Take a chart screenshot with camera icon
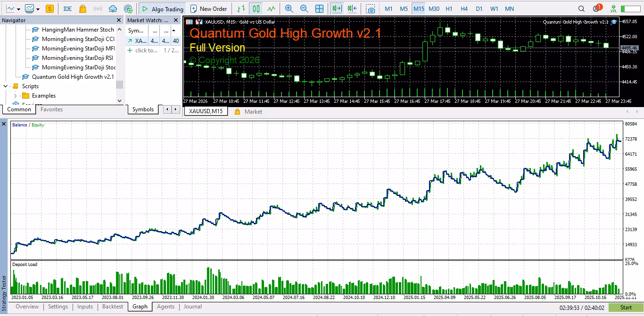Image resolution: width=644 pixels, height=316 pixels. [x=371, y=9]
